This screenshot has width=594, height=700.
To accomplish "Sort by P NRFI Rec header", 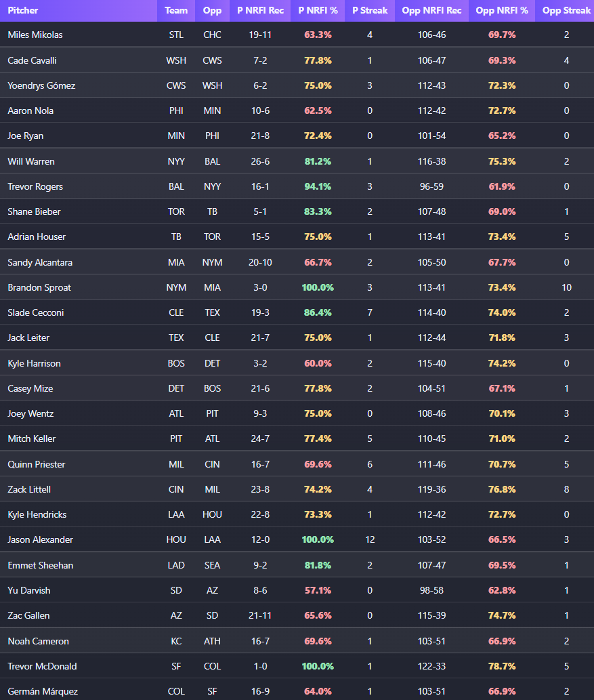I will coord(260,10).
